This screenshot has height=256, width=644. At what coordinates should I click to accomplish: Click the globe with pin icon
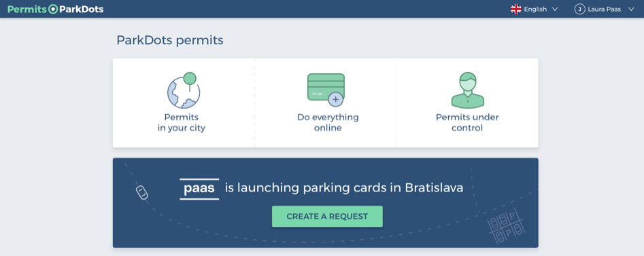pos(183,90)
